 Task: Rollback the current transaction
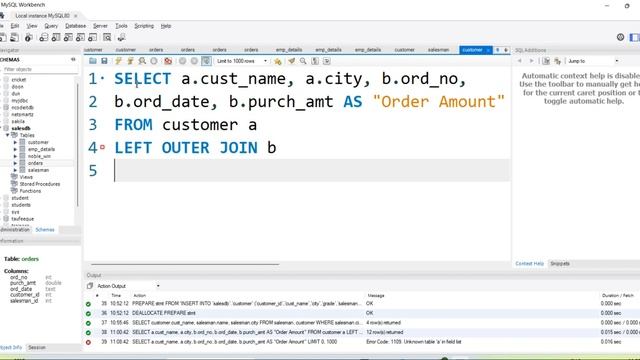pyautogui.click(x=194, y=61)
